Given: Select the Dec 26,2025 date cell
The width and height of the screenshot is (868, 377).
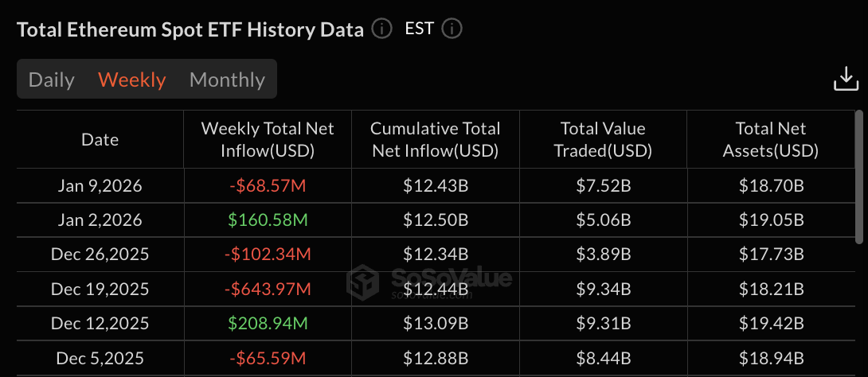Looking at the screenshot, I should click(x=100, y=255).
